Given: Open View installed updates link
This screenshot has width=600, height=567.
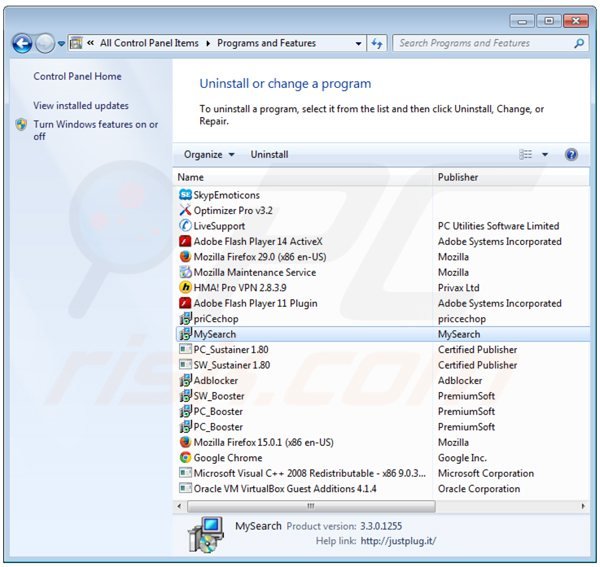Looking at the screenshot, I should point(81,106).
